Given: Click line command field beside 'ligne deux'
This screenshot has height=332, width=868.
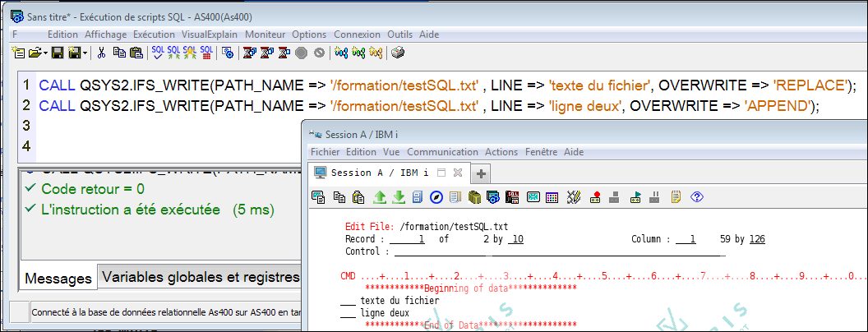Looking at the screenshot, I should [x=348, y=312].
